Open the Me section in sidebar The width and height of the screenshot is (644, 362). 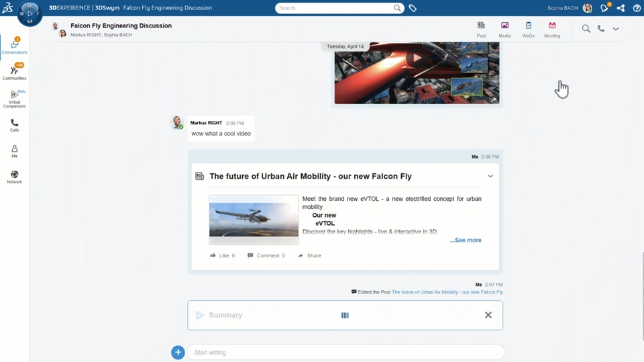(14, 151)
